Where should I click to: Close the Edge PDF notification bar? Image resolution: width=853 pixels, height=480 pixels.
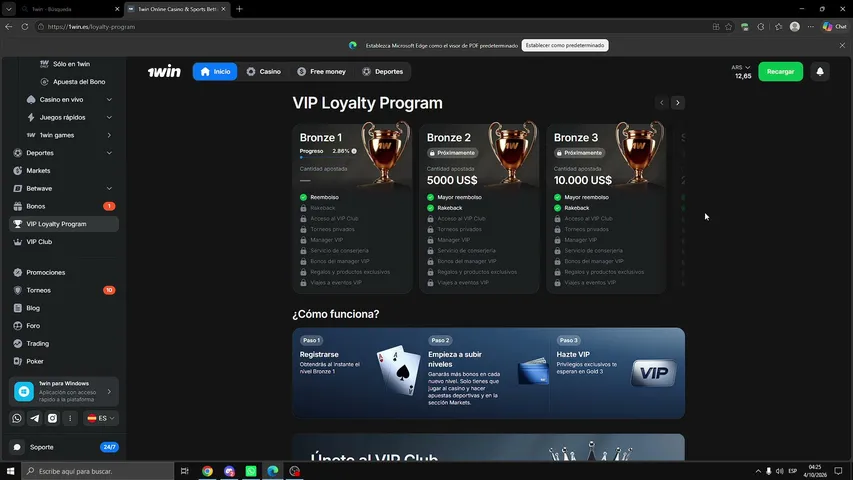tap(842, 45)
